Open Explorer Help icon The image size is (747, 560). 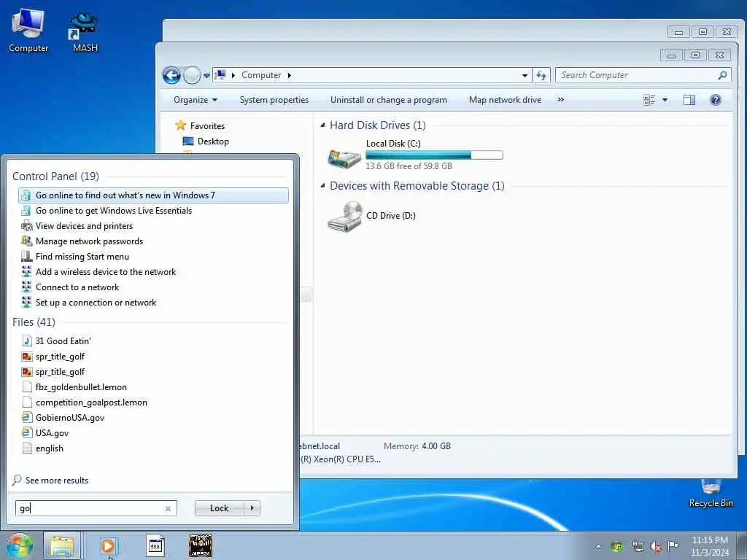click(716, 100)
